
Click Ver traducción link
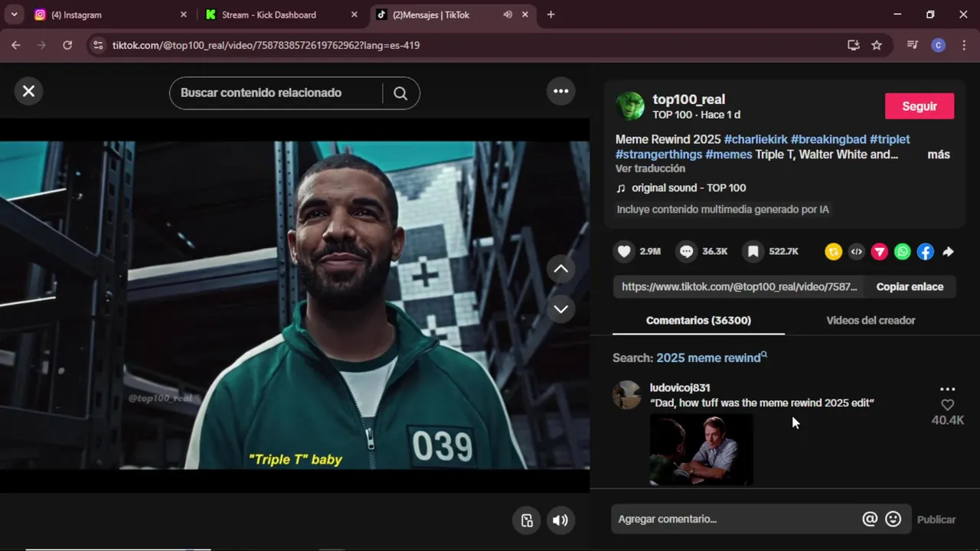pyautogui.click(x=650, y=168)
